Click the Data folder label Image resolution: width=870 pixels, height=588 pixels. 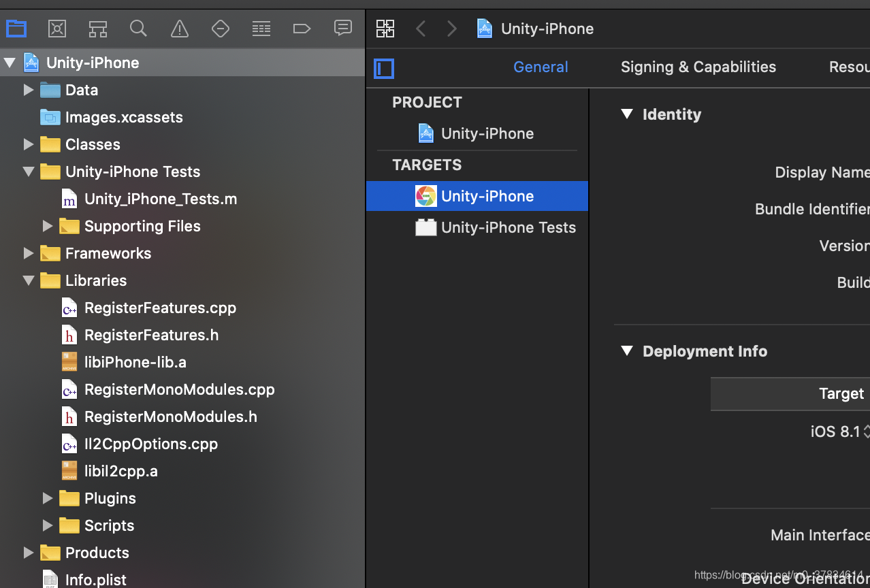click(82, 90)
